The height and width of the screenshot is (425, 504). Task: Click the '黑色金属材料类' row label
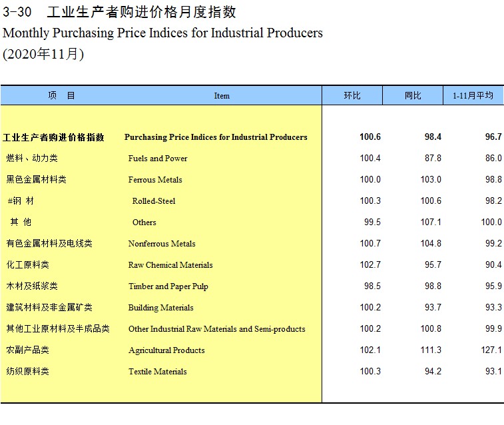pyautogui.click(x=37, y=179)
